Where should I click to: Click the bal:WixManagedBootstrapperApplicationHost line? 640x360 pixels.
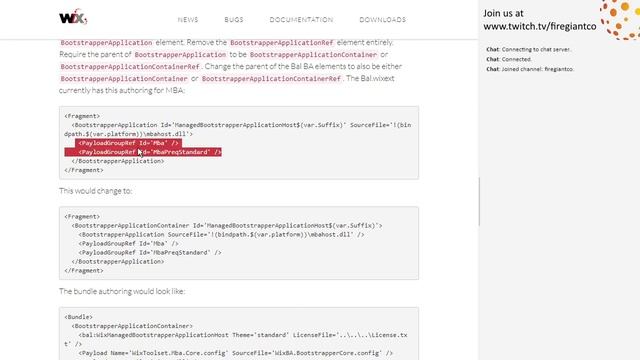pyautogui.click(x=236, y=339)
